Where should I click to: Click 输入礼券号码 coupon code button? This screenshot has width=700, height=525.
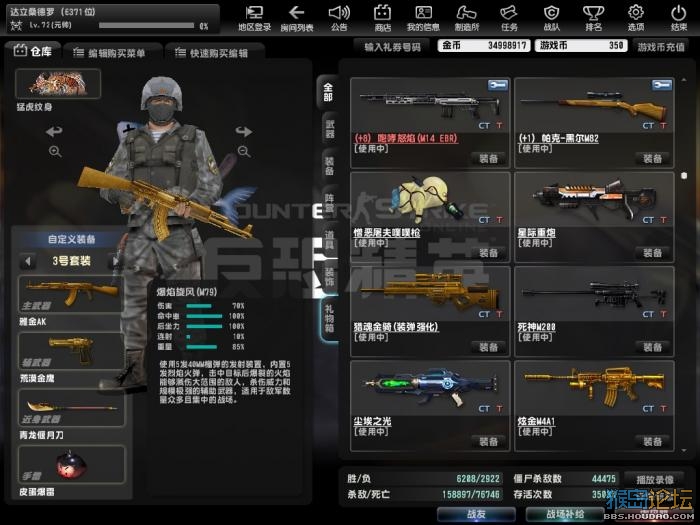click(x=392, y=47)
